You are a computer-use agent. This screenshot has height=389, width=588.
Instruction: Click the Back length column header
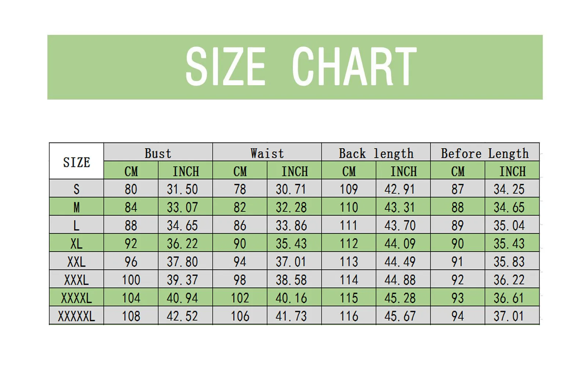(x=376, y=153)
